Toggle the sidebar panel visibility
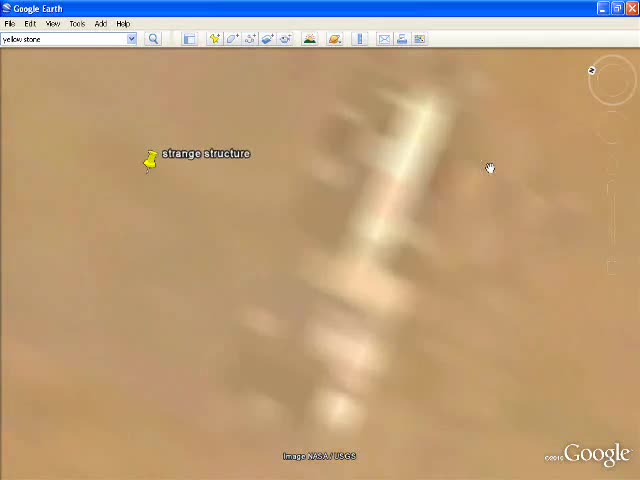The height and width of the screenshot is (480, 640). coord(189,39)
